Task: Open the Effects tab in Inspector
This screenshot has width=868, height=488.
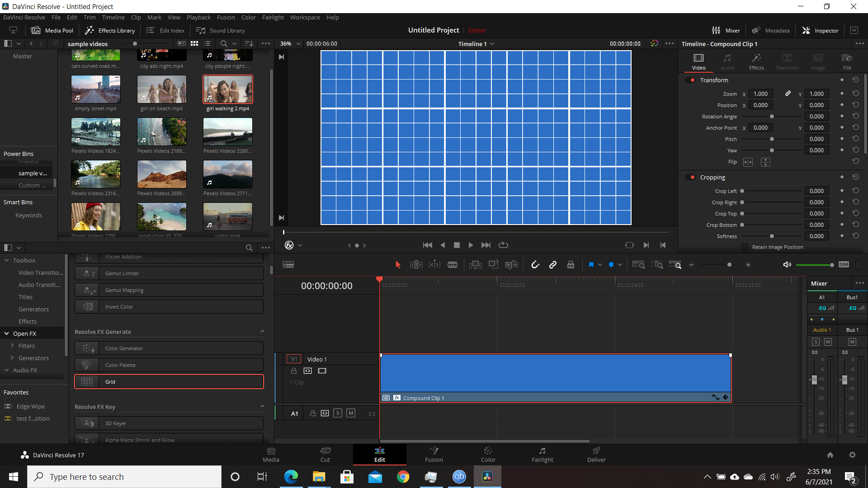Action: pos(756,62)
